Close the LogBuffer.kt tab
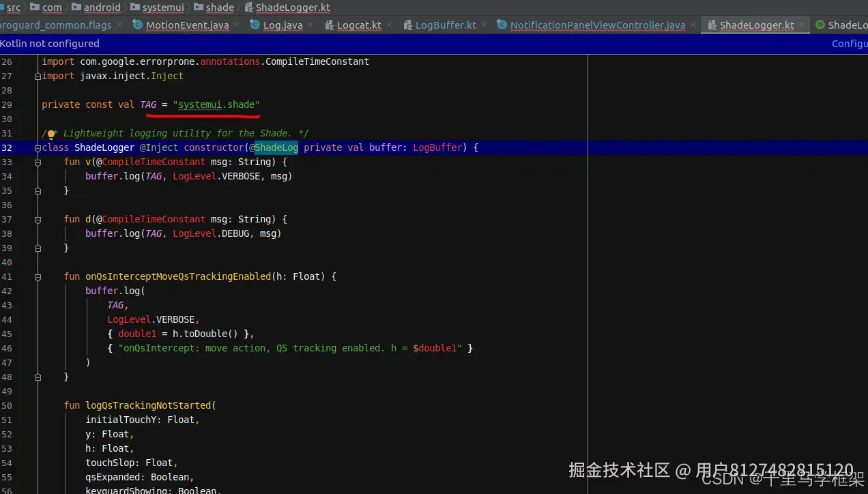The height and width of the screenshot is (494, 868). pos(483,25)
